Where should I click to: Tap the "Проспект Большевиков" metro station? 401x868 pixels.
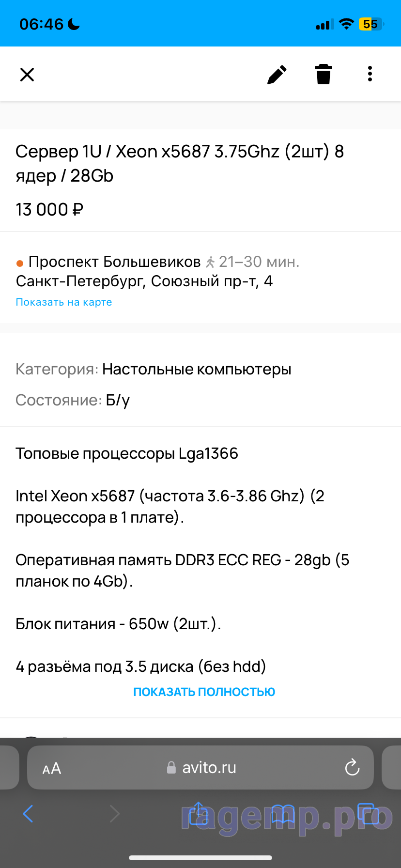pyautogui.click(x=114, y=262)
